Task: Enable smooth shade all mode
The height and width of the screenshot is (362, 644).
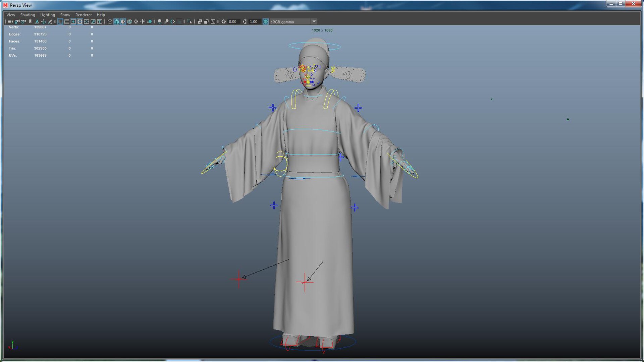Action: 116,21
